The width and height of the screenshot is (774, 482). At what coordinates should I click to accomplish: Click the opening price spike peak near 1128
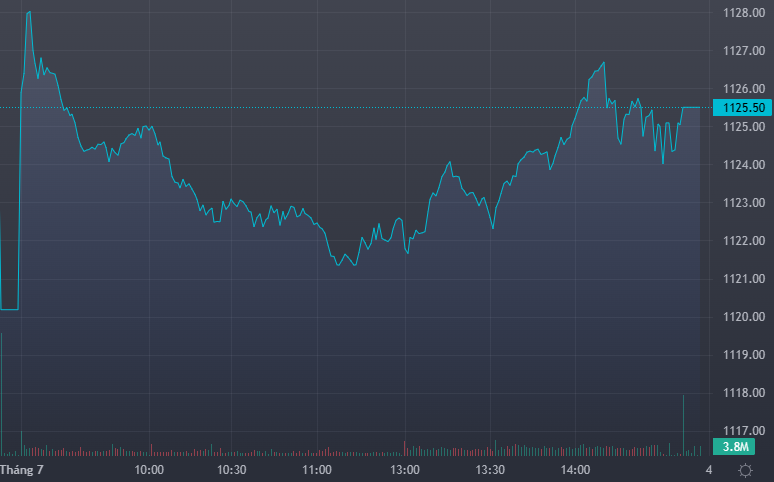(28, 13)
